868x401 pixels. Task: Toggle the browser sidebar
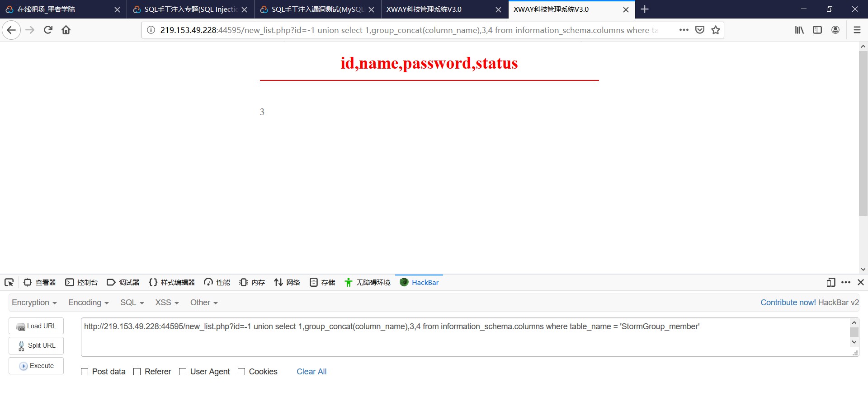click(817, 30)
